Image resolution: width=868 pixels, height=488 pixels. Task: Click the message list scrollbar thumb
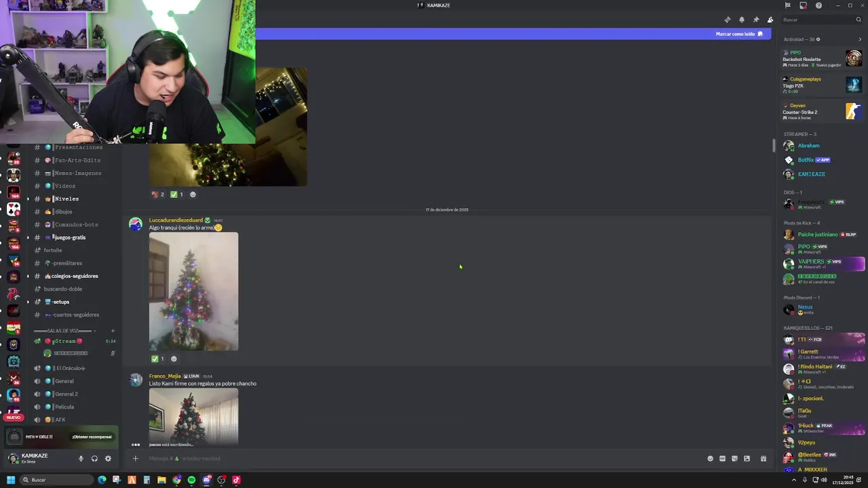click(x=774, y=146)
